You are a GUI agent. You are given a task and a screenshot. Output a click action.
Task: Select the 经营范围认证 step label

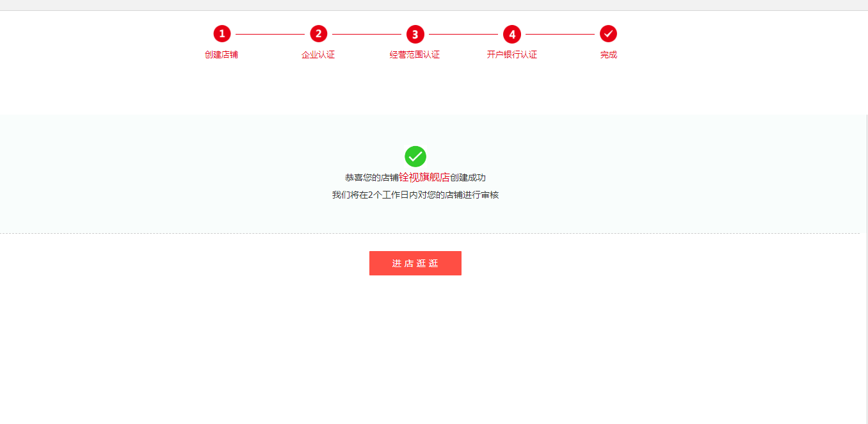point(415,55)
